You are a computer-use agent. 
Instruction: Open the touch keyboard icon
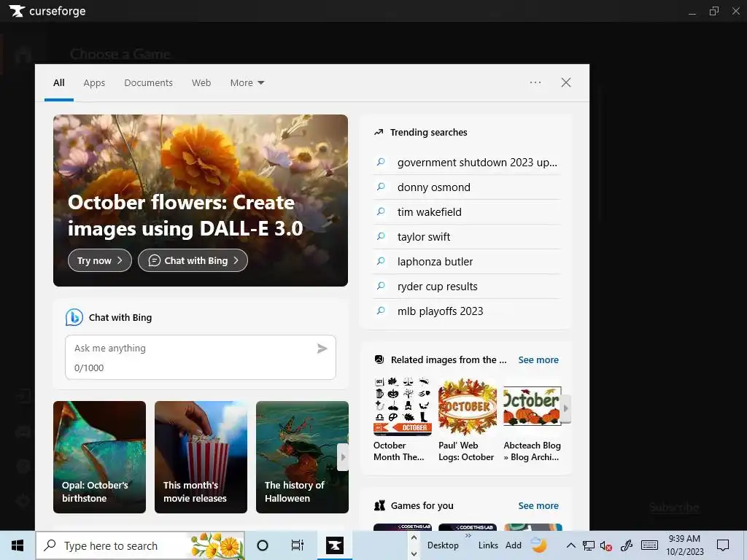(649, 545)
